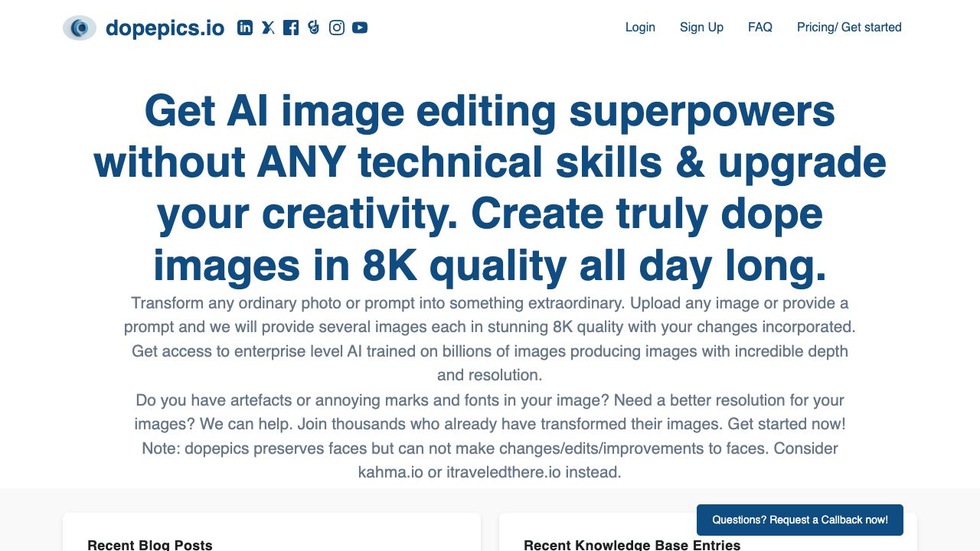Go to the YouTube channel icon
Image resolution: width=980 pixels, height=551 pixels.
coord(360,28)
